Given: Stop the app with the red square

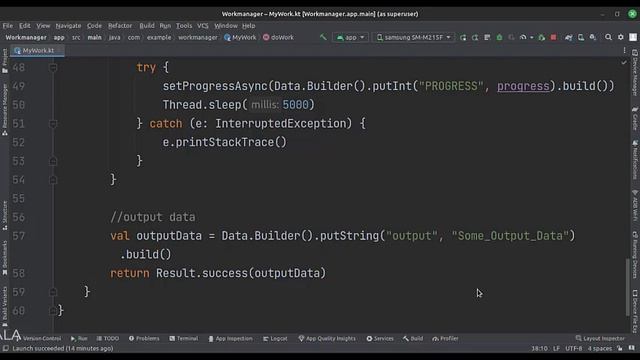Looking at the screenshot, I should tap(553, 37).
